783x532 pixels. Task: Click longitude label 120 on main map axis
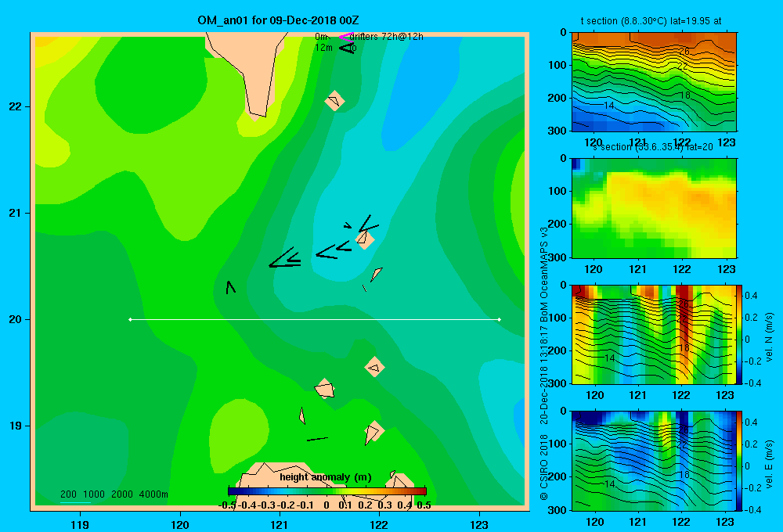pyautogui.click(x=180, y=524)
